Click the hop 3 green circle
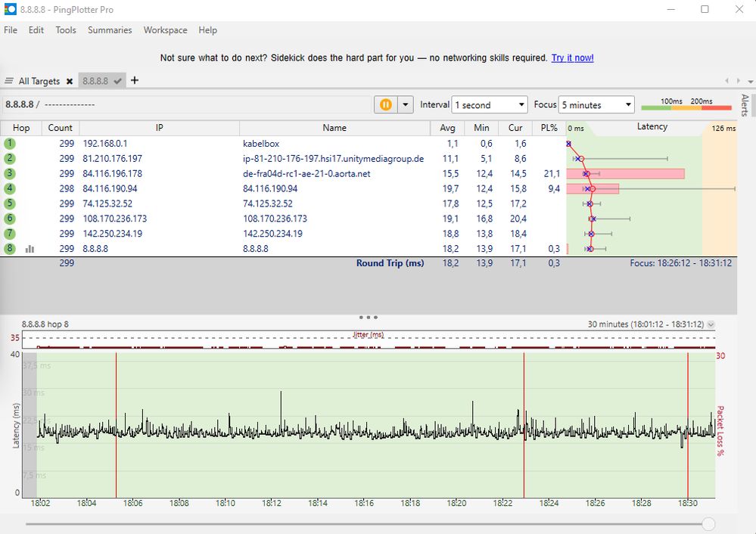The image size is (756, 534). [10, 173]
